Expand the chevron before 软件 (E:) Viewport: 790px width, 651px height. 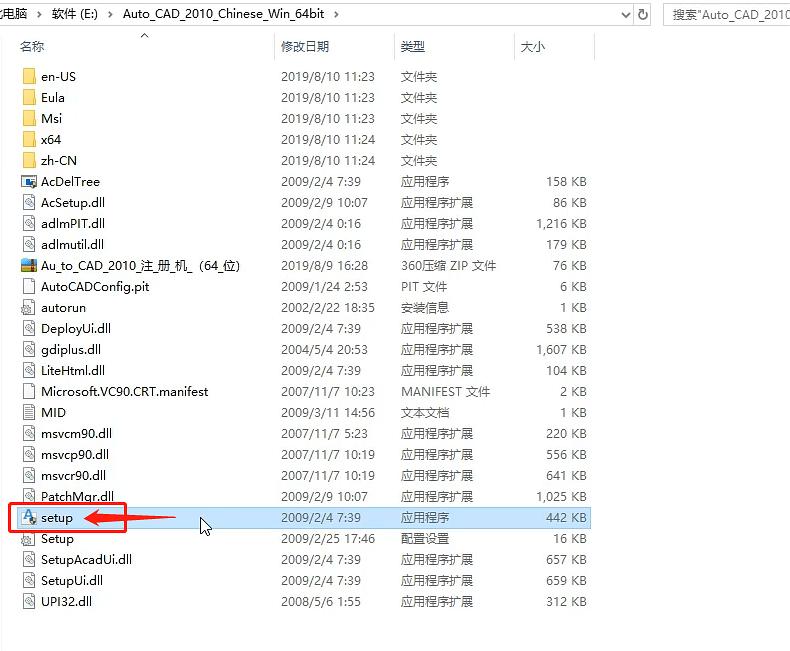[39, 14]
